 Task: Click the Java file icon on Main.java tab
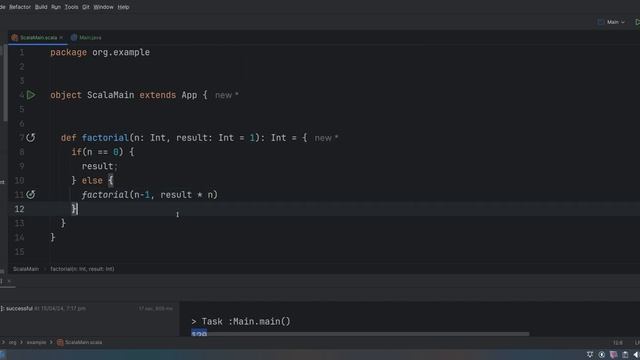(x=74, y=38)
